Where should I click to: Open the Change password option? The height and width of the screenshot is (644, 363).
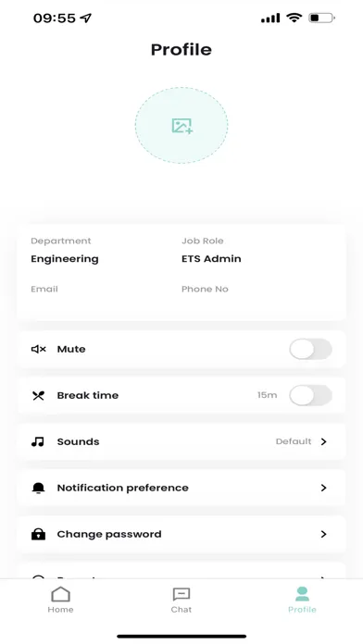181,534
